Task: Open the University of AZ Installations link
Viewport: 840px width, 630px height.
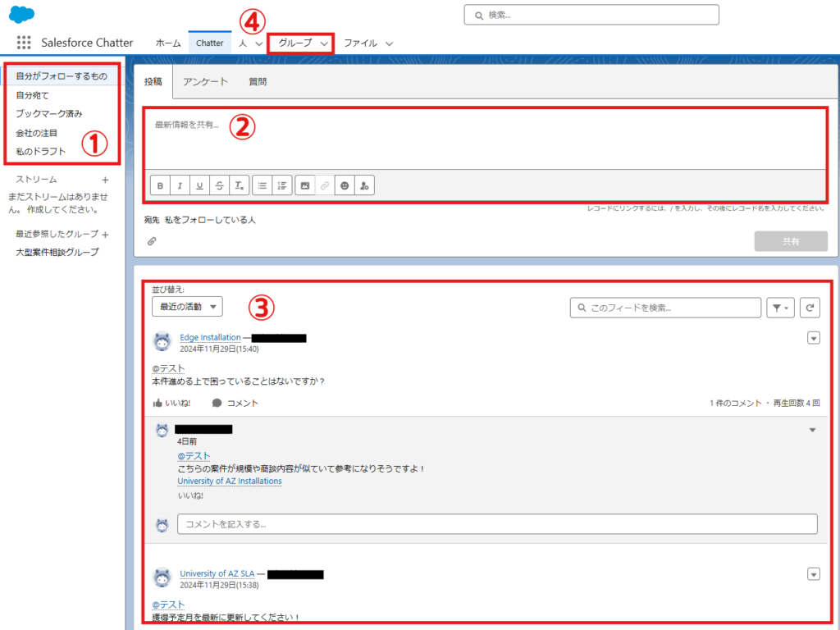Action: (x=230, y=481)
